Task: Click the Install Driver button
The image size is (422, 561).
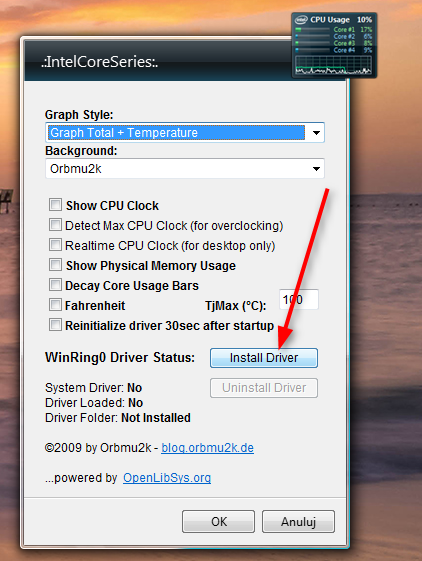Action: [264, 358]
